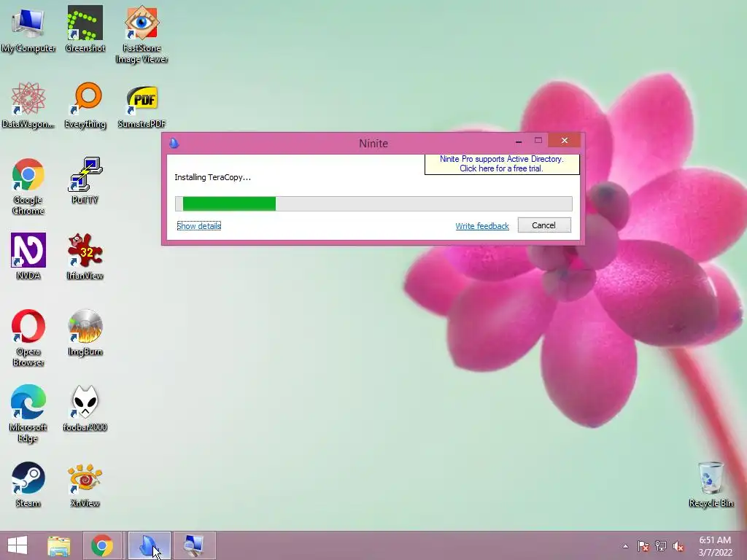Close the Ninite installer window
Image resolution: width=747 pixels, height=560 pixels.
565,141
